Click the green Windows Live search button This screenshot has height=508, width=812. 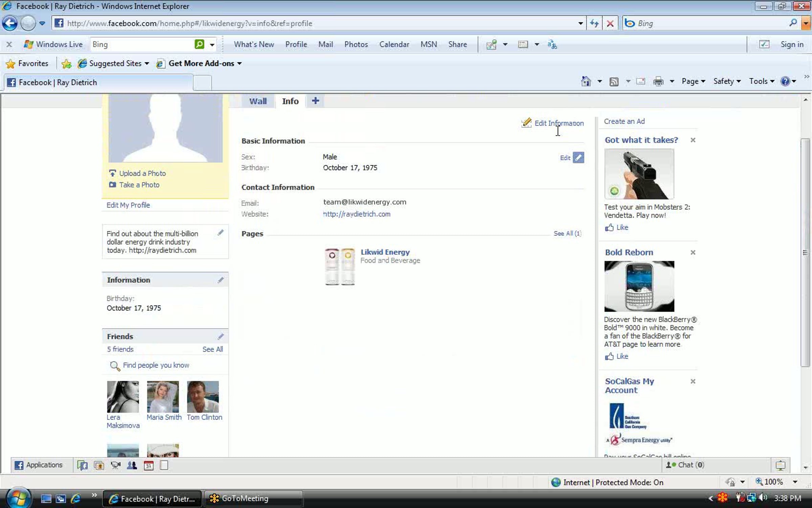click(x=199, y=44)
